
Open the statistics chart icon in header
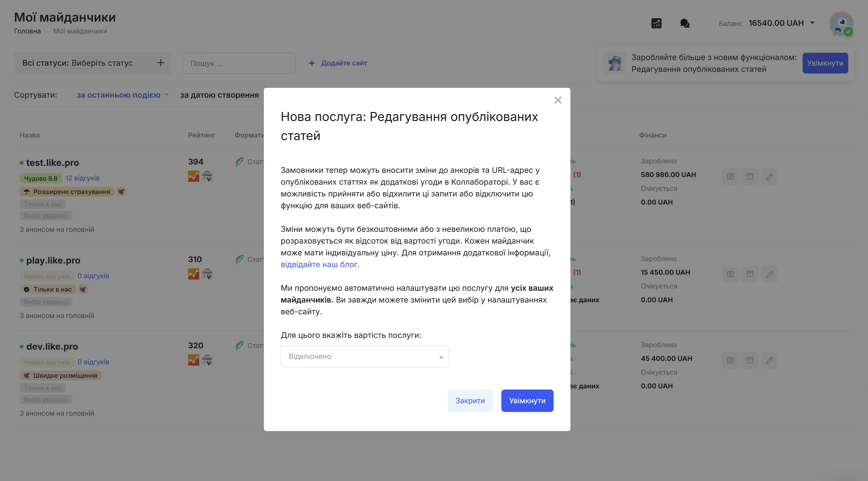coord(656,23)
